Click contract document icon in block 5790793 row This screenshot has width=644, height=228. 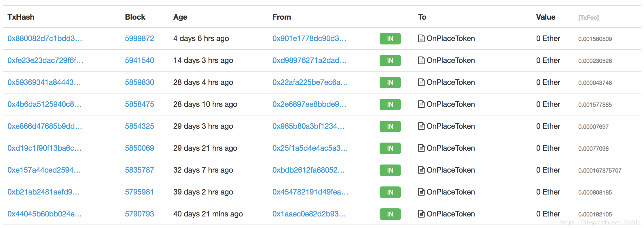[421, 214]
